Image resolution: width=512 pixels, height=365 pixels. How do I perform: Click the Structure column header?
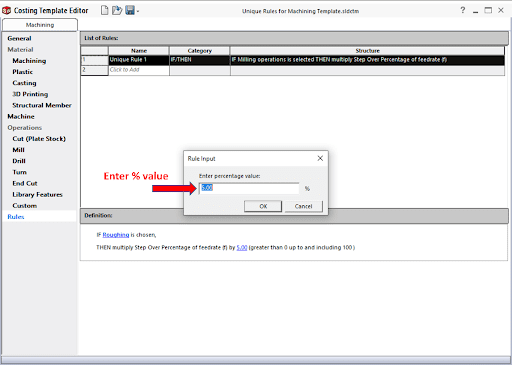[367, 51]
